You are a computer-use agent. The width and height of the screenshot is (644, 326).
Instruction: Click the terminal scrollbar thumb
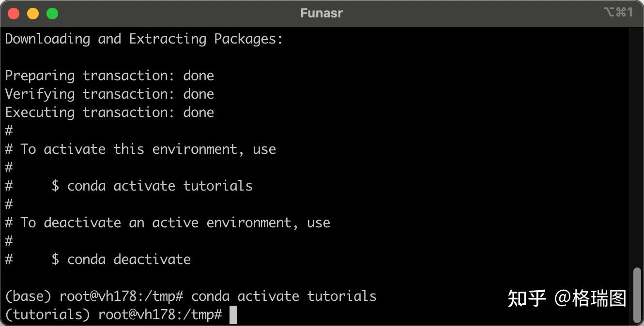(637, 294)
